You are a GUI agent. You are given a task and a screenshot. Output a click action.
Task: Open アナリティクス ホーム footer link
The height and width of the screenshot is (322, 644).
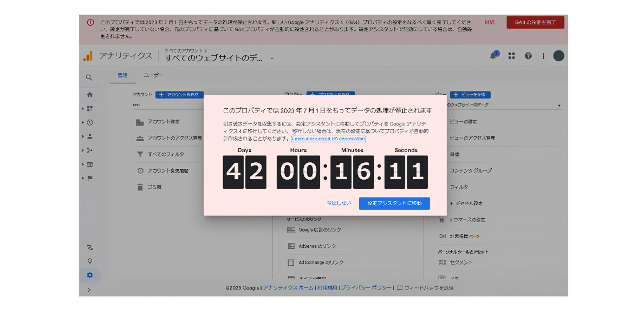click(x=288, y=288)
